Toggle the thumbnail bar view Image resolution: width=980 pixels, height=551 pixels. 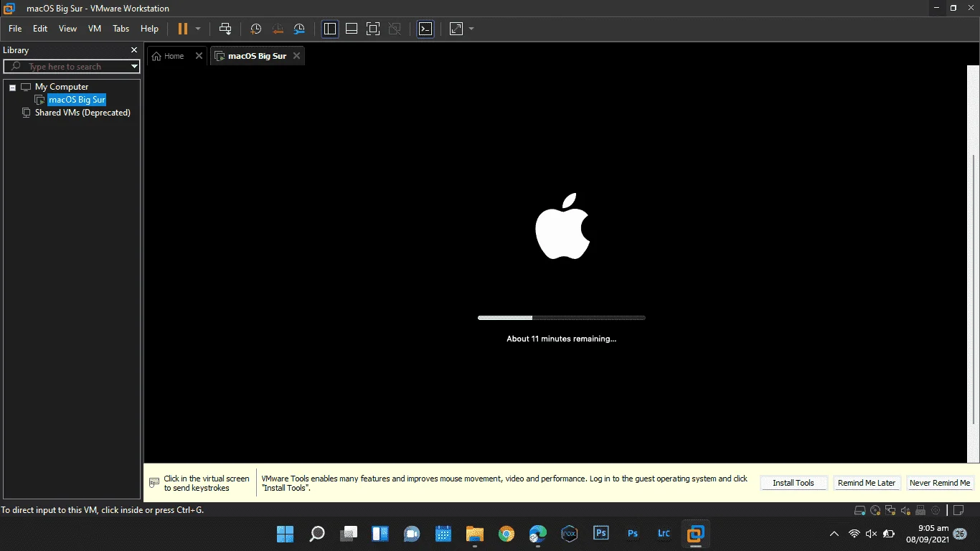(352, 29)
